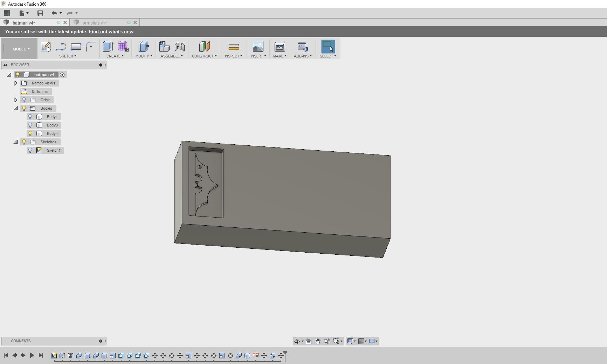The width and height of the screenshot is (607, 364).
Task: Select the Line tool in Sketch group
Action: 61,47
